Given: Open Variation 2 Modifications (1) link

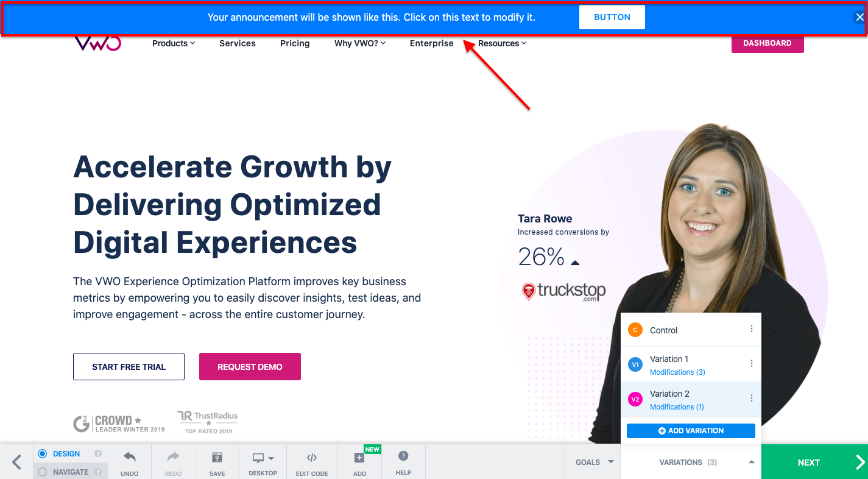Looking at the screenshot, I should tap(677, 407).
